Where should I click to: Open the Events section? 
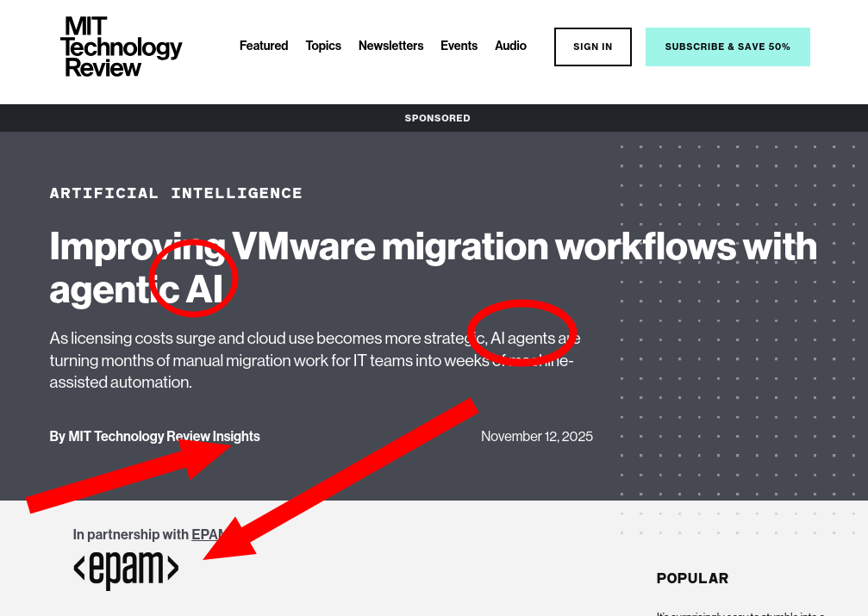[459, 46]
